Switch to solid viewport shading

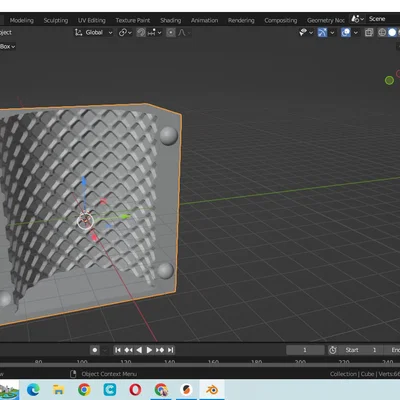point(392,32)
